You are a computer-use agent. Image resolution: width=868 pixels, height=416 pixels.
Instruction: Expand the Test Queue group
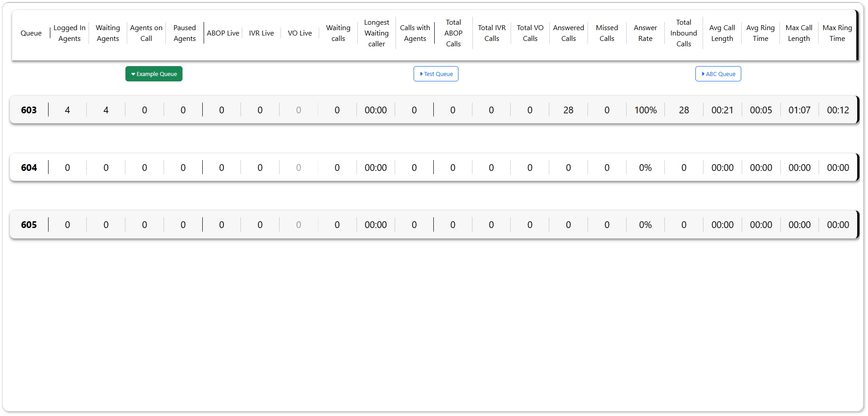pyautogui.click(x=436, y=74)
